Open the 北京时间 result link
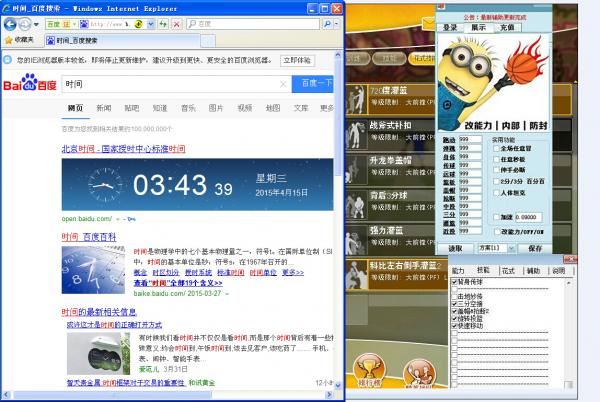Image resolution: width=600 pixels, height=402 pixels. click(123, 149)
